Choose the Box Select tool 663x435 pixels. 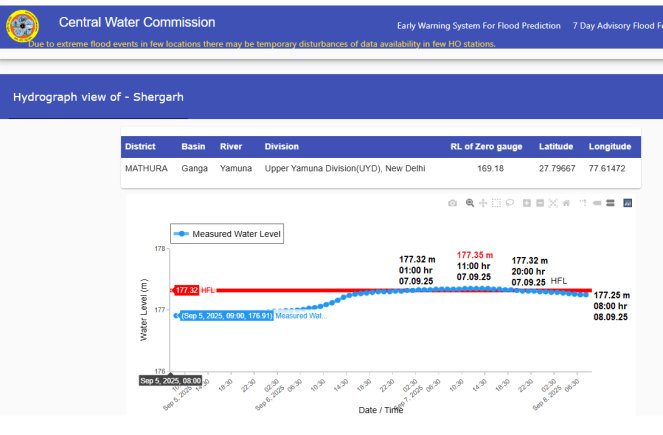click(x=496, y=203)
